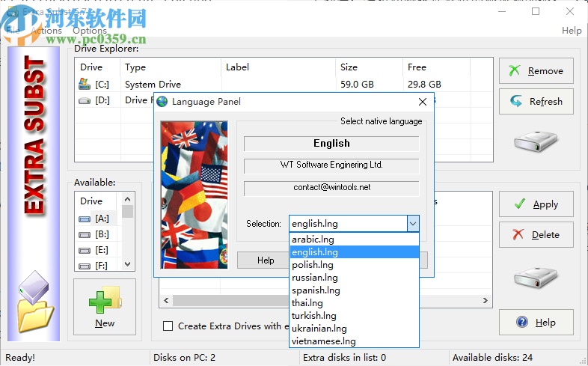Click the Remove button

tap(536, 71)
